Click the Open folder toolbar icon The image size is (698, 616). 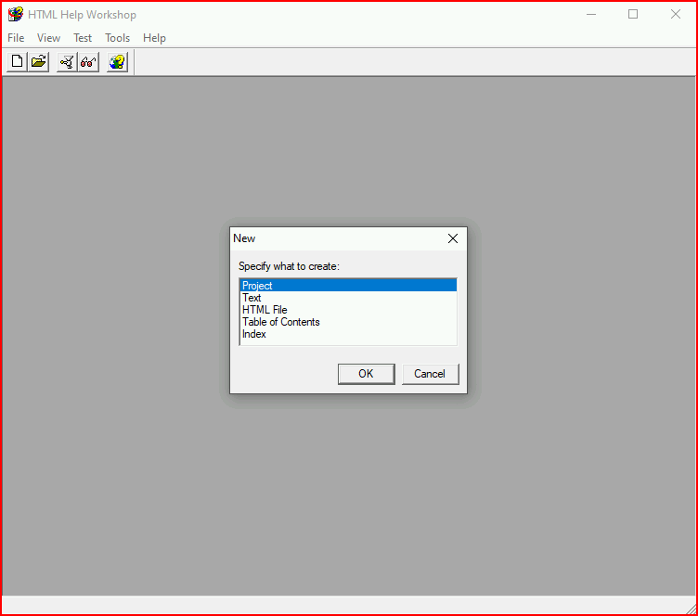pyautogui.click(x=39, y=62)
